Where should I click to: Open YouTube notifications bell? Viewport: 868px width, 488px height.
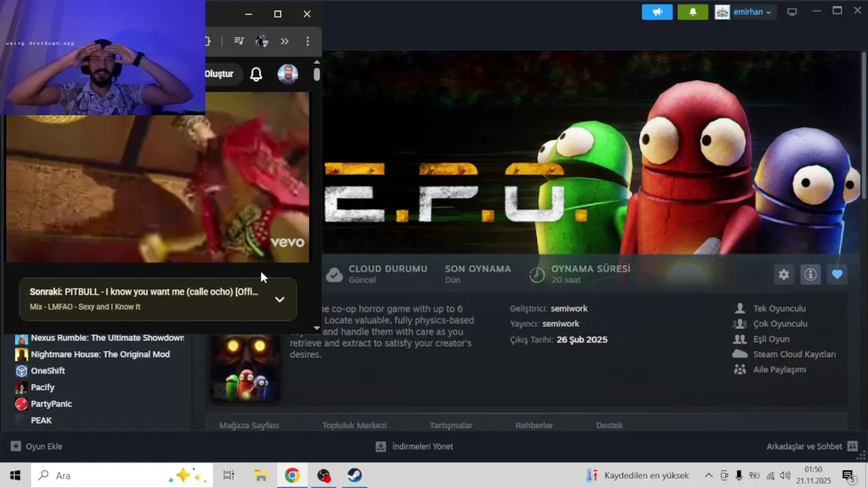[x=256, y=75]
